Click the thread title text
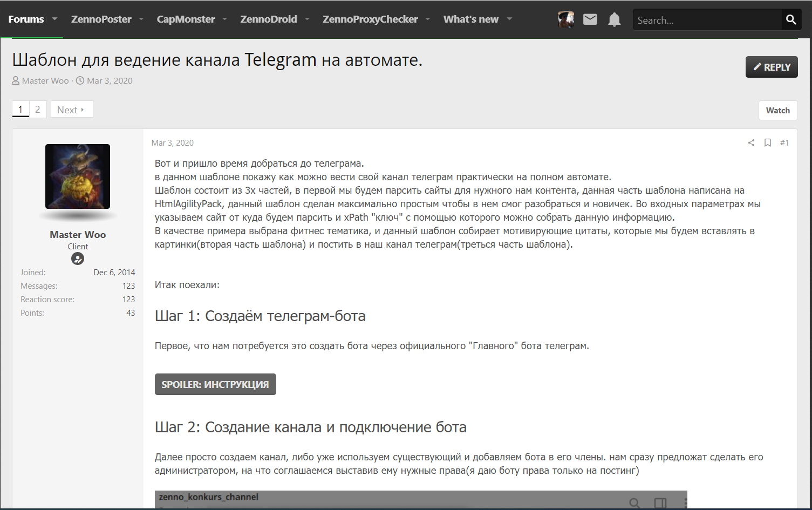This screenshot has height=510, width=812. tap(217, 59)
